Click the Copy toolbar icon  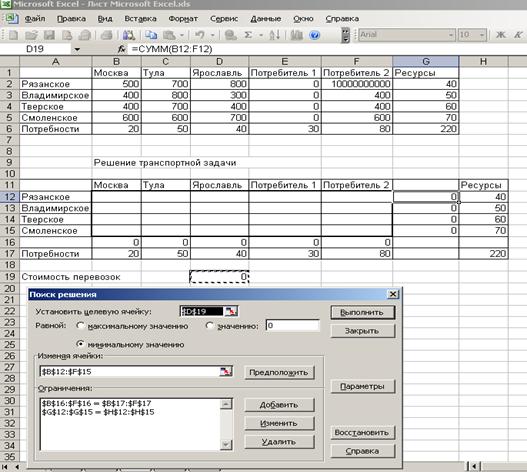click(151, 35)
